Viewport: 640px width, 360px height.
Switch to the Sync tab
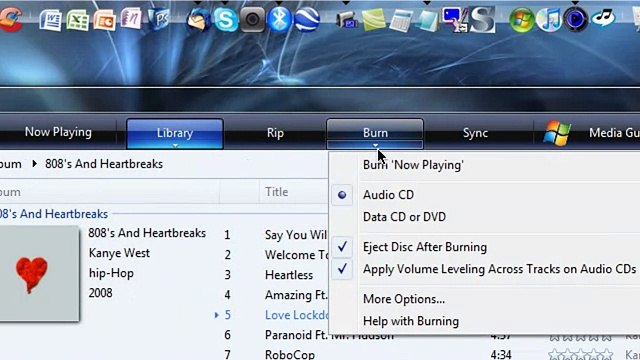click(475, 133)
